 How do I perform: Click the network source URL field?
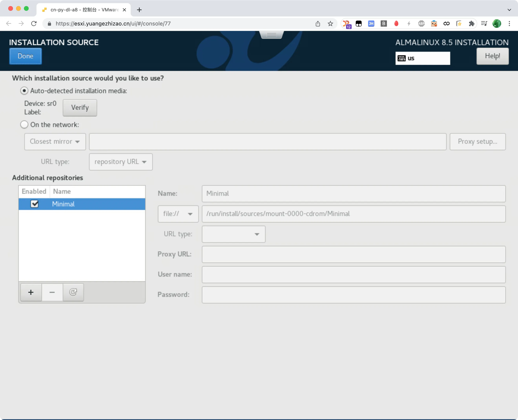coord(268,142)
